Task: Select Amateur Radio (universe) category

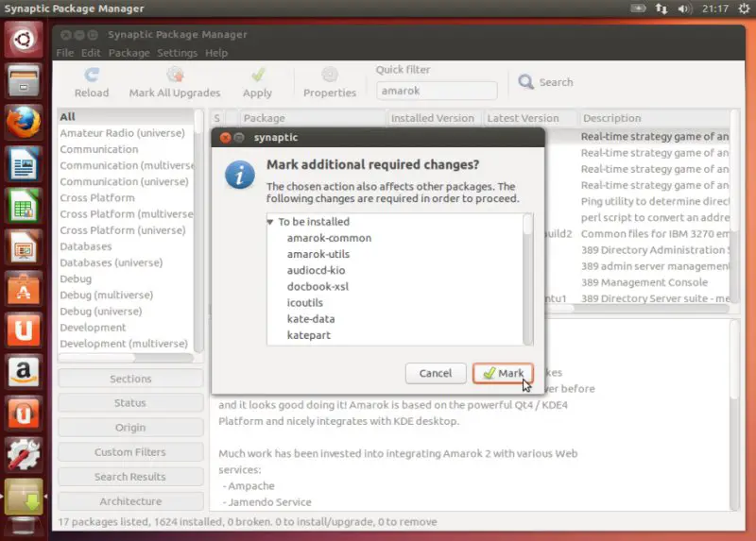Action: coord(126,133)
